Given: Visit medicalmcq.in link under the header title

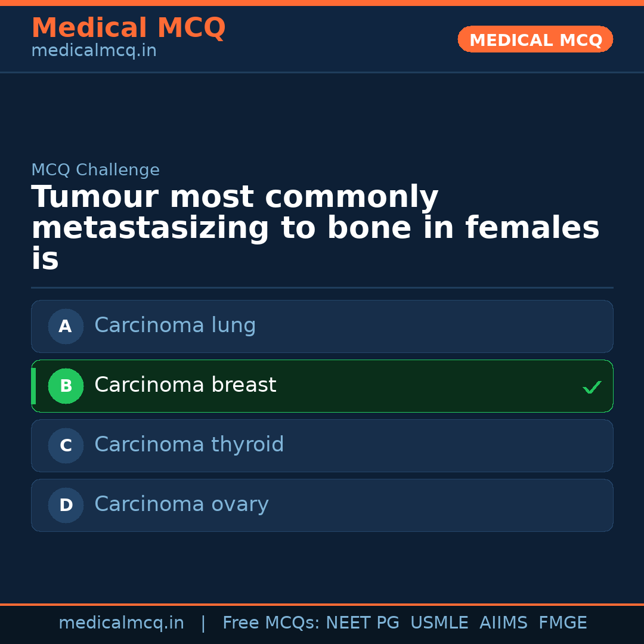Looking at the screenshot, I should click(x=94, y=51).
